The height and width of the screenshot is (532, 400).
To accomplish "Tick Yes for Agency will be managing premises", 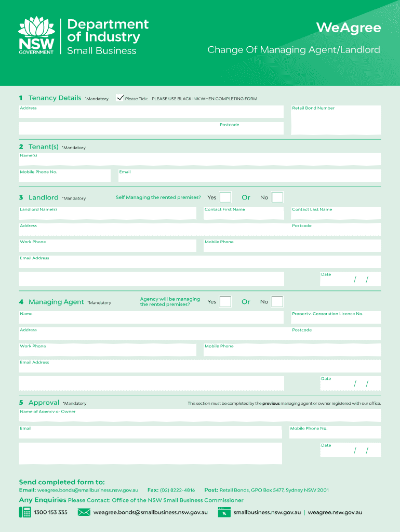I will pyautogui.click(x=225, y=301).
